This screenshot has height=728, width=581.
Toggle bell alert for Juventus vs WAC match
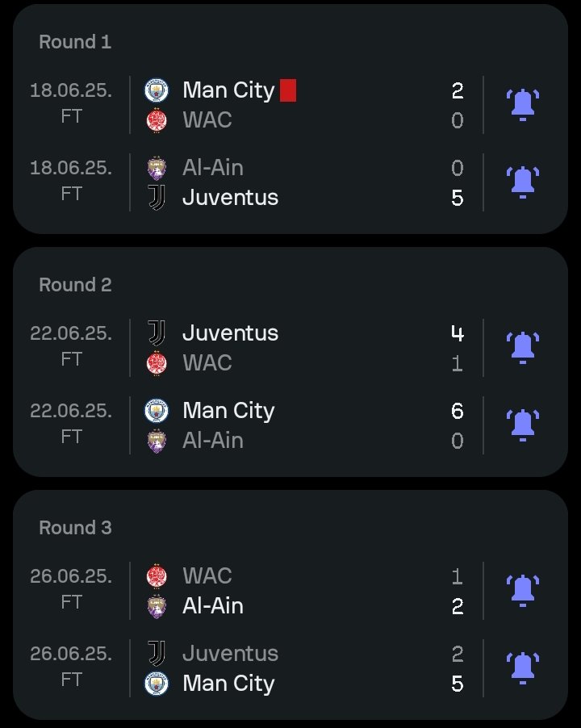(523, 348)
